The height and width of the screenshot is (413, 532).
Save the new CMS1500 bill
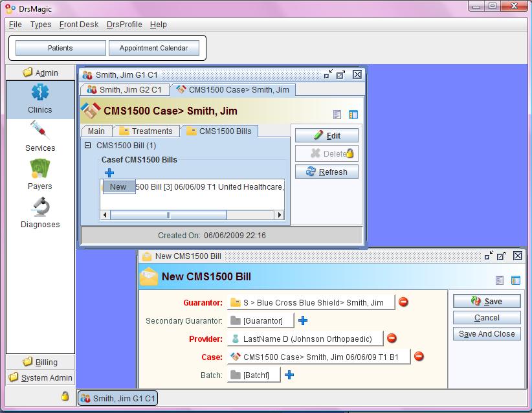tap(487, 301)
